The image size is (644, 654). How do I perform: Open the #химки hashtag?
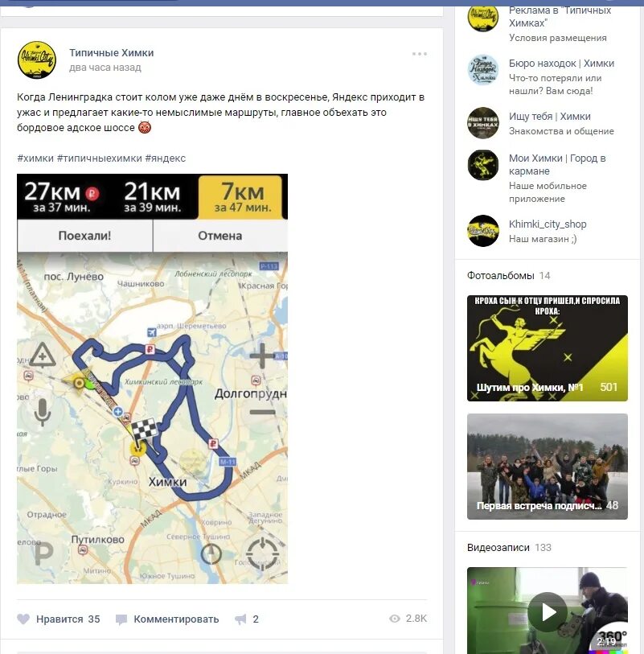[x=35, y=158]
